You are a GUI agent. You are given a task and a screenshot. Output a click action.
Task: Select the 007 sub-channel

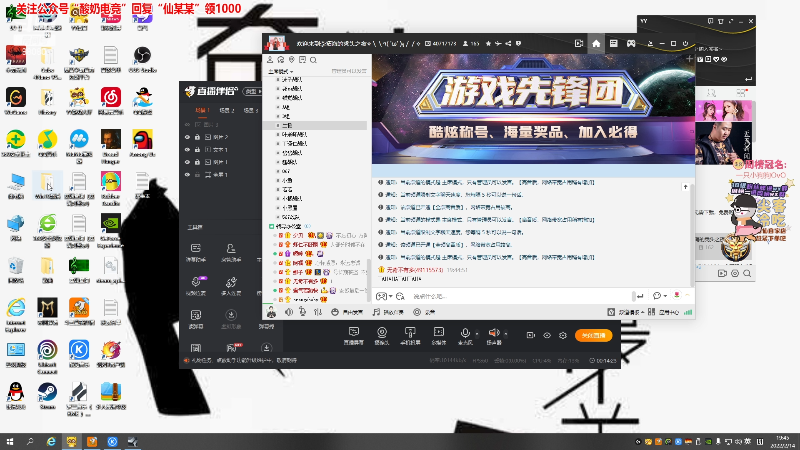[286, 171]
